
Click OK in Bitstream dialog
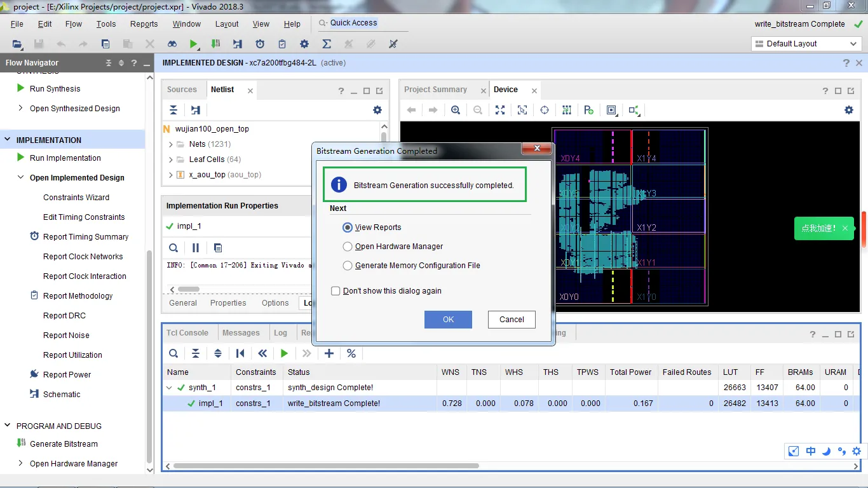point(448,320)
